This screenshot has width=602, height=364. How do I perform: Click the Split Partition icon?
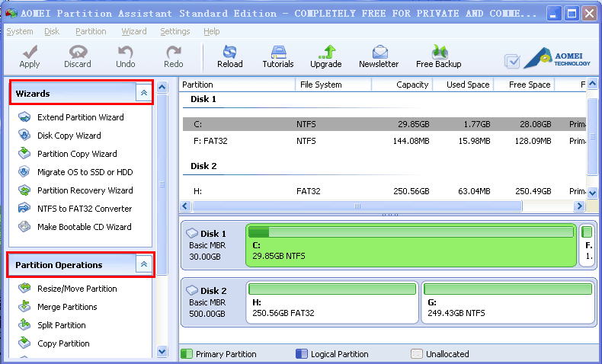point(24,325)
